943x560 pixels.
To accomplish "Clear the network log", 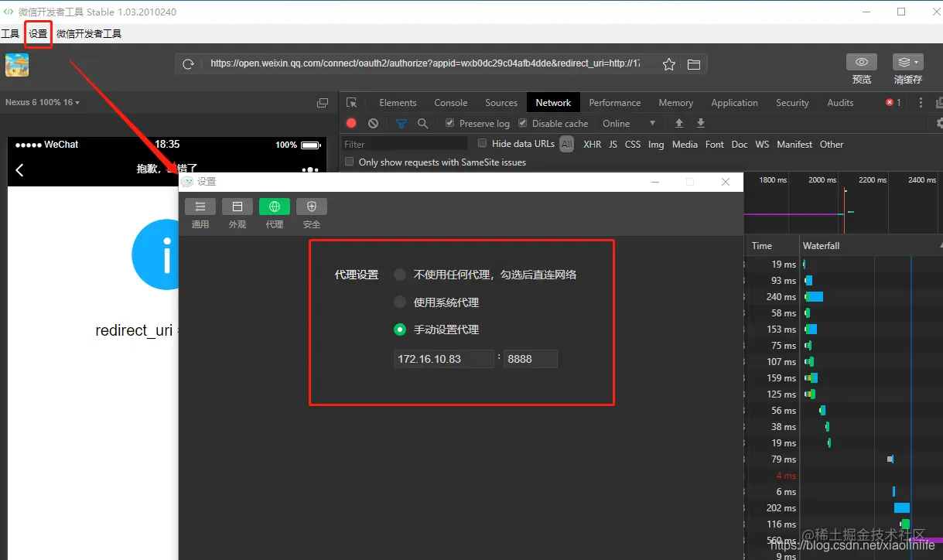I will pos(374,123).
